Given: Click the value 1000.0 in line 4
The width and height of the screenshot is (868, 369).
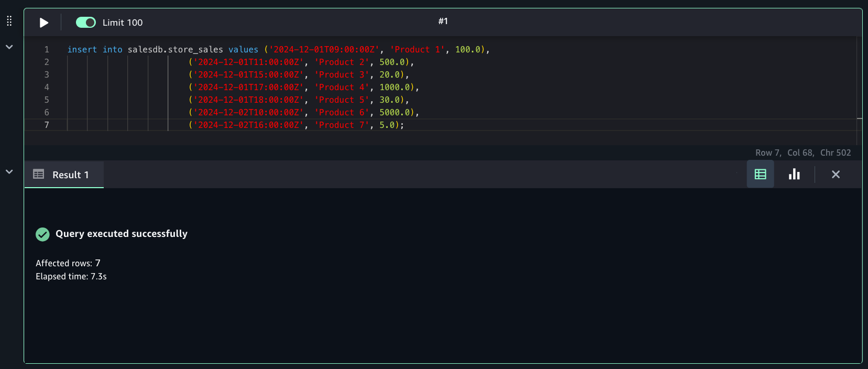Looking at the screenshot, I should [x=395, y=87].
